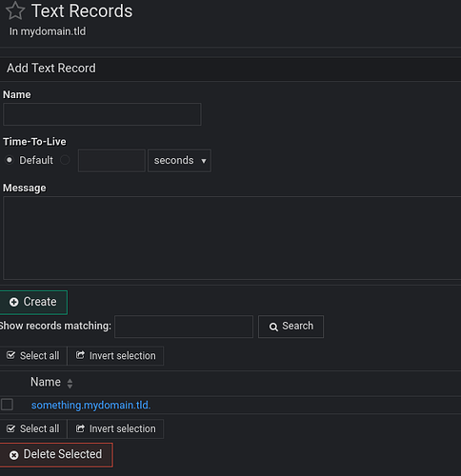Select the custom TTL radio button
The height and width of the screenshot is (476, 461).
click(x=65, y=160)
